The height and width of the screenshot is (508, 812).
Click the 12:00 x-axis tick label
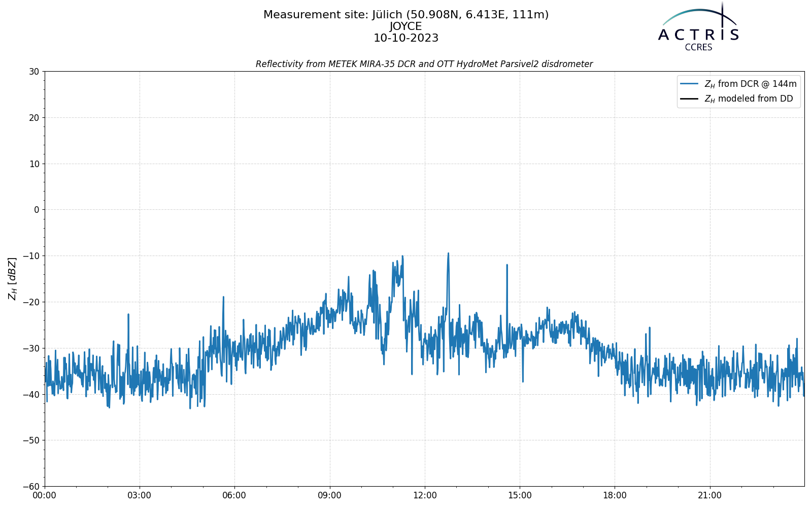425,495
